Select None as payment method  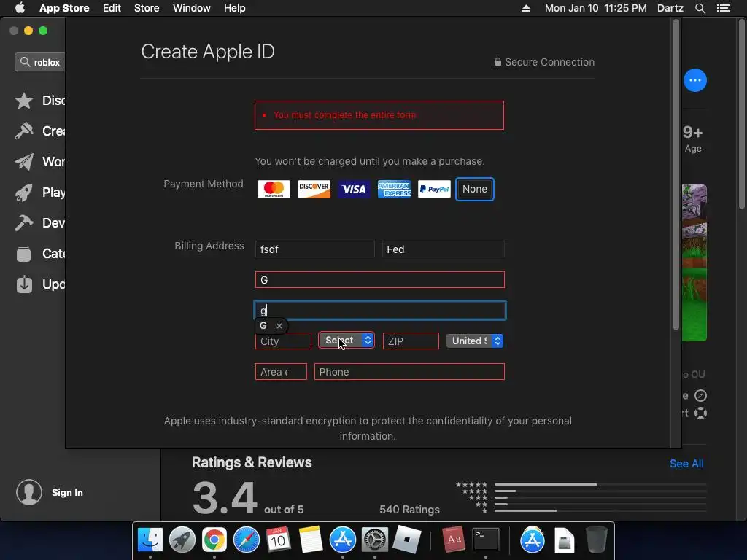pos(474,189)
